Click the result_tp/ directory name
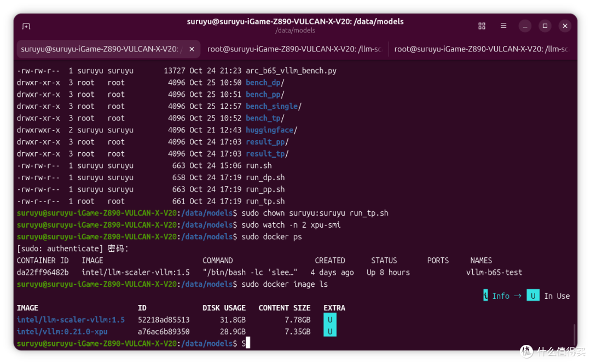The image size is (591, 364). [267, 154]
